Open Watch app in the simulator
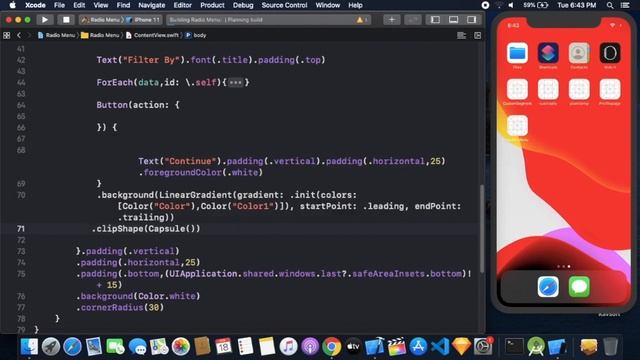Image resolution: width=640 pixels, height=360 pixels. tap(610, 53)
